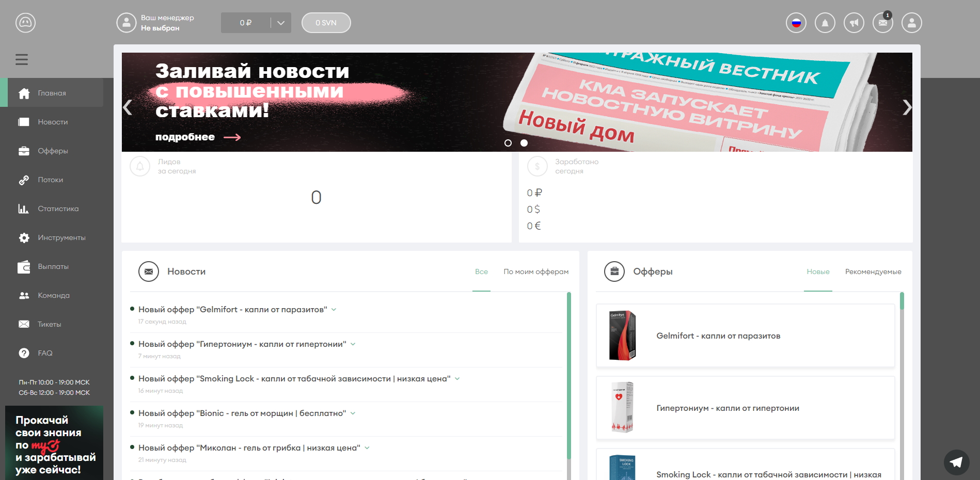Click the 0 SVN button
This screenshot has height=480, width=980.
pos(326,23)
